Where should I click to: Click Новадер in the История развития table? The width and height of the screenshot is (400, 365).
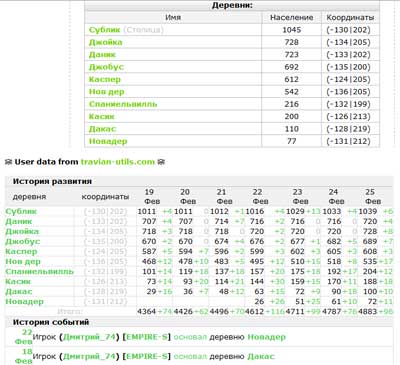coord(24,301)
